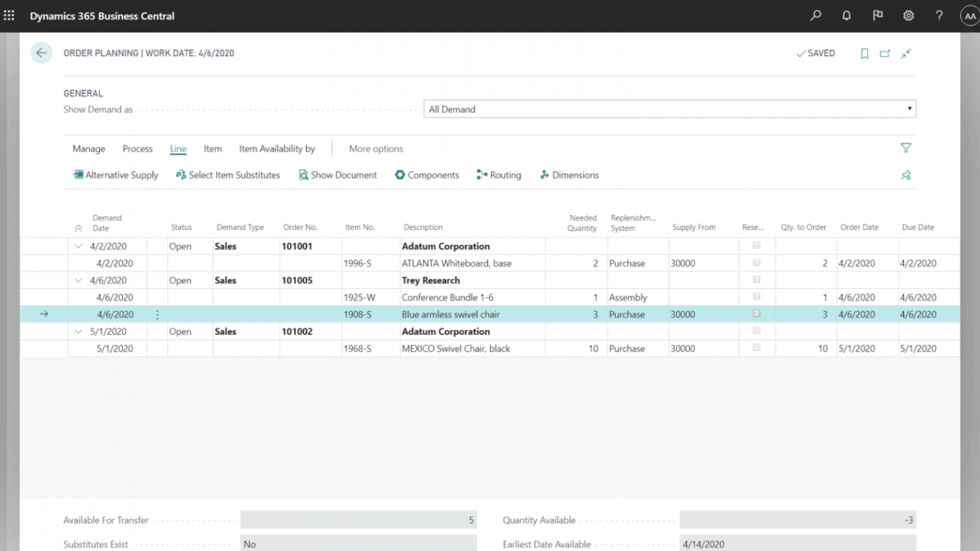The width and height of the screenshot is (980, 551).
Task: Open the More options menu
Action: click(375, 149)
